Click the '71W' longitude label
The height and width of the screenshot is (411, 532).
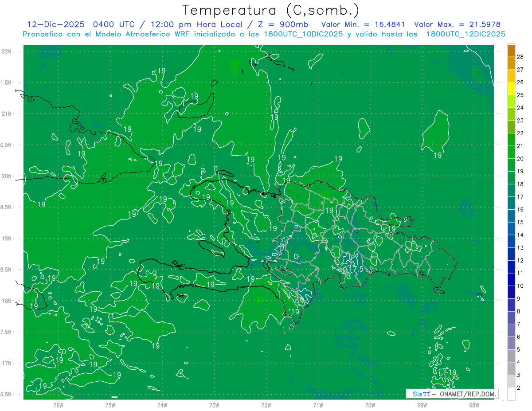point(318,405)
